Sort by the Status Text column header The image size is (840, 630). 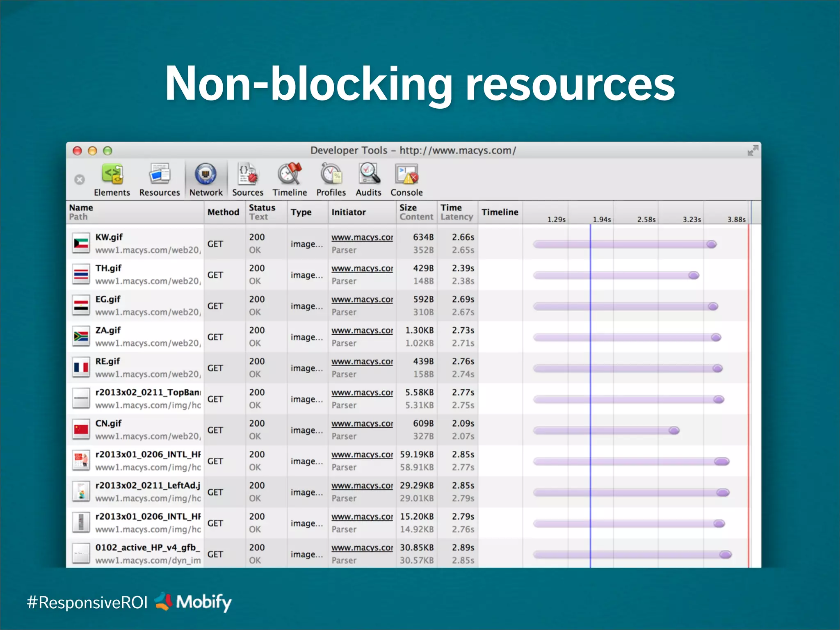(x=267, y=212)
